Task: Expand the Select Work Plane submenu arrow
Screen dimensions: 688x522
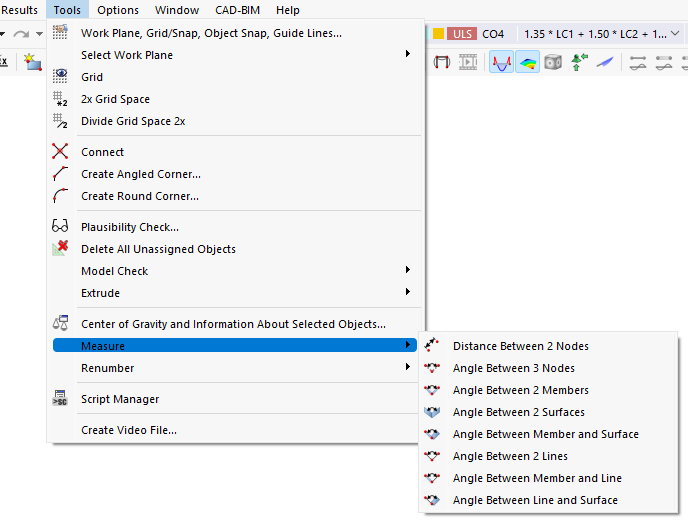Action: point(408,54)
